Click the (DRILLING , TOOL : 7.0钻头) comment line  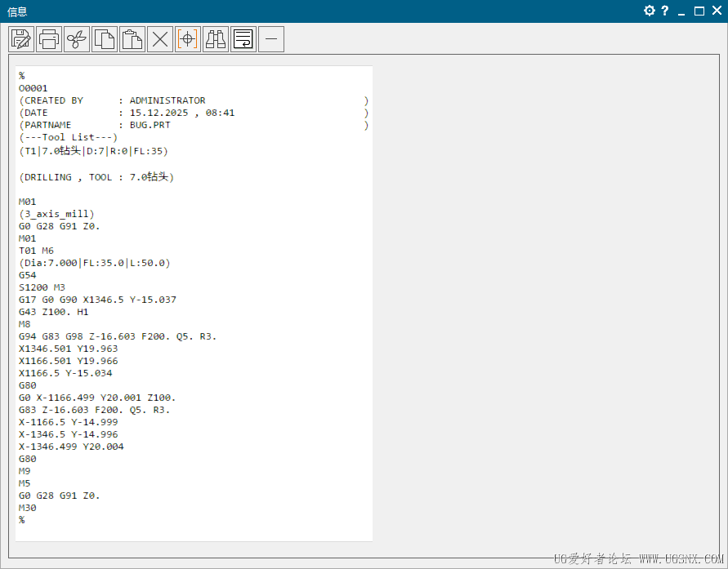tap(96, 177)
